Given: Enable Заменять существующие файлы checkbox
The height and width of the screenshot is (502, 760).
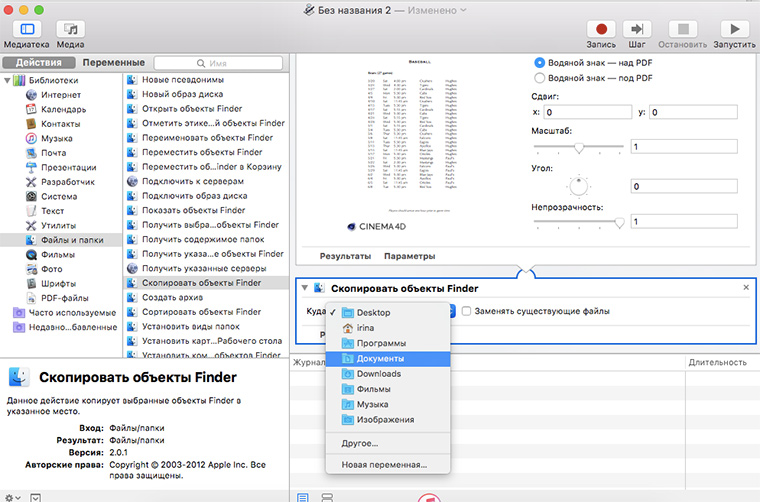Looking at the screenshot, I should 467,312.
